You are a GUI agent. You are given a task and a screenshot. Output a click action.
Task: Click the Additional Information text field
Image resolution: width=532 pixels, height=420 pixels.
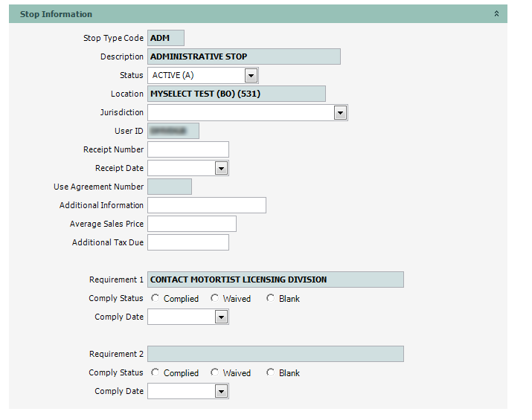pos(206,205)
